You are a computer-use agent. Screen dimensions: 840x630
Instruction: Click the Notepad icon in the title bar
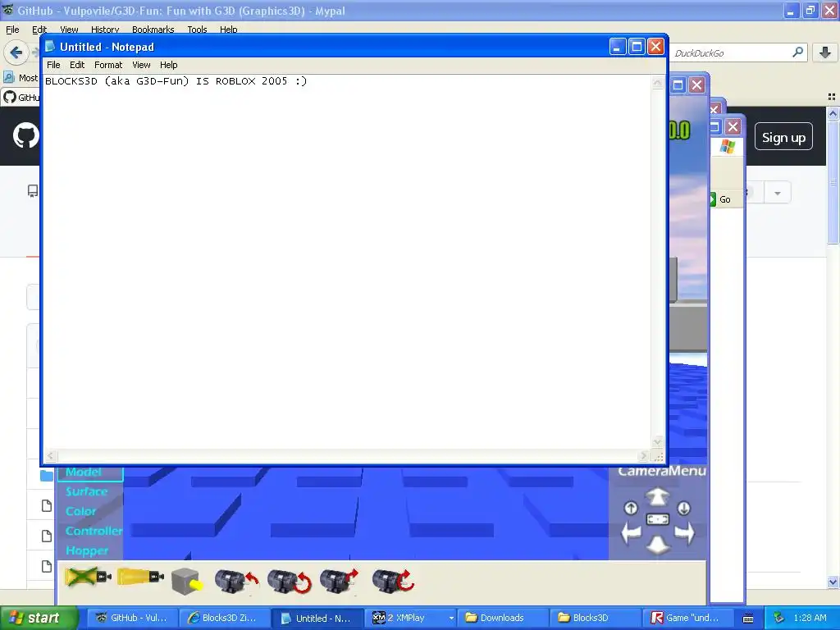tap(50, 47)
